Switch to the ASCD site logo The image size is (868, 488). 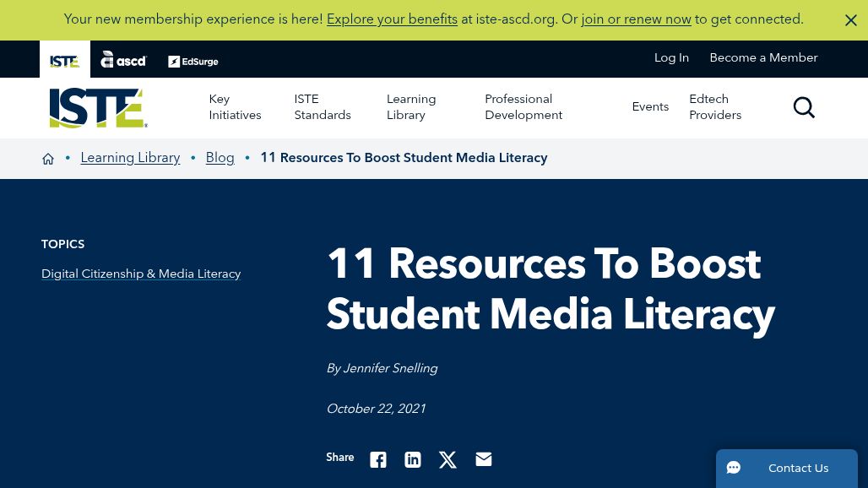coord(123,59)
